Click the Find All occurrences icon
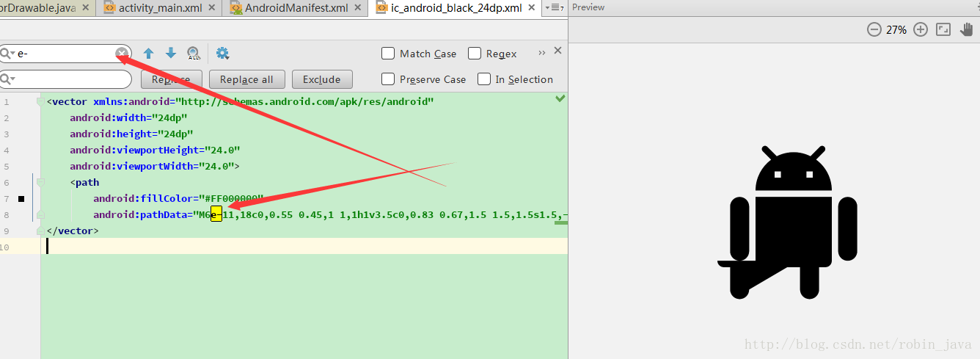Viewport: 980px width, 359px height. pyautogui.click(x=194, y=54)
